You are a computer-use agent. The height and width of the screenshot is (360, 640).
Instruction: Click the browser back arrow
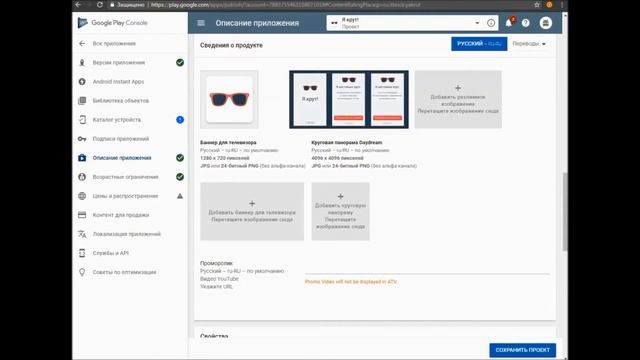pyautogui.click(x=78, y=5)
